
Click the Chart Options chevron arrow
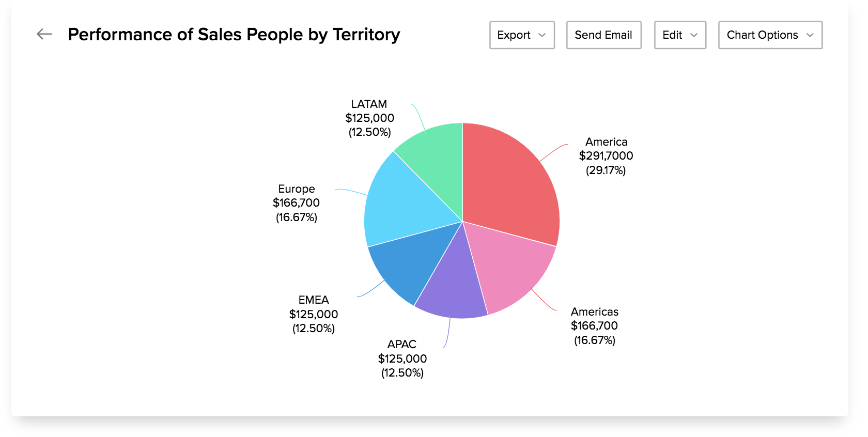pos(810,35)
